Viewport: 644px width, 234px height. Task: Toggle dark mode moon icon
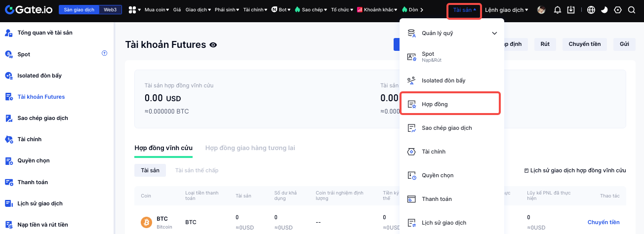coord(604,10)
